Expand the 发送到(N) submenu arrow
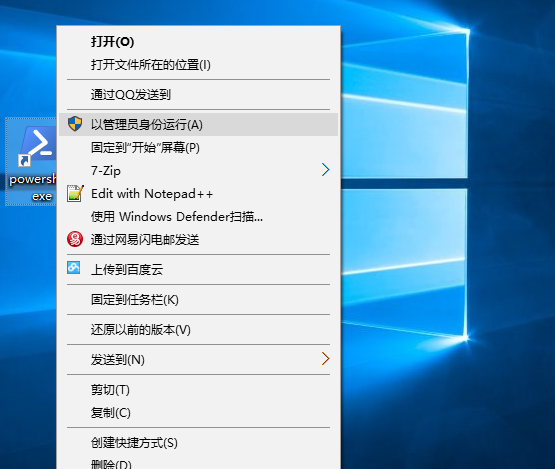Viewport: 555px width, 469px height. (325, 359)
